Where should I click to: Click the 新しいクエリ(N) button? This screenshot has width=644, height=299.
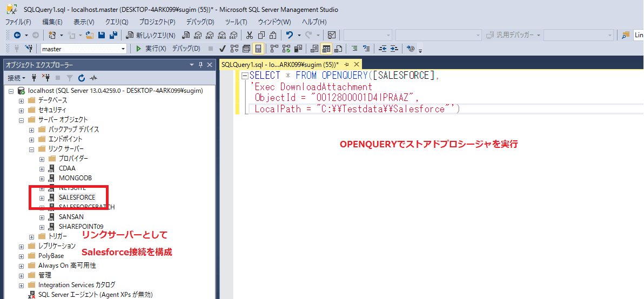151,35
